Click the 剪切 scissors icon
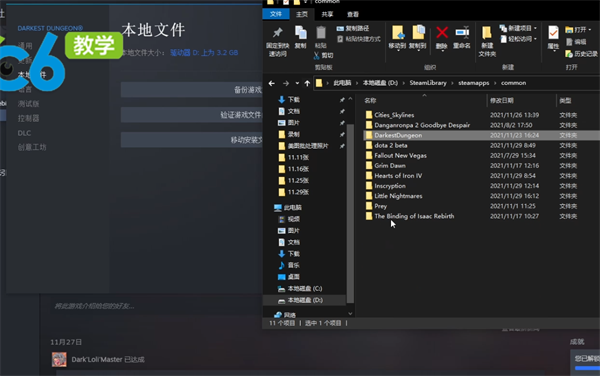Viewport: 600px width, 376px height. tap(316, 55)
